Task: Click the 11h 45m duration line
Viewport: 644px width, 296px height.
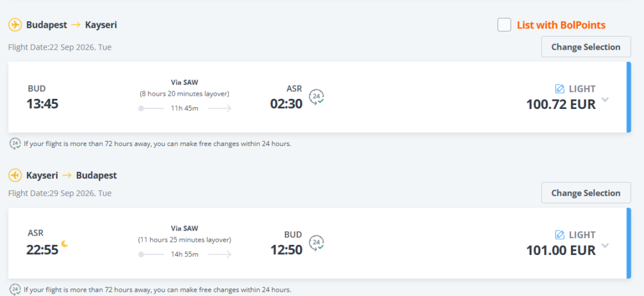Action: click(185, 108)
